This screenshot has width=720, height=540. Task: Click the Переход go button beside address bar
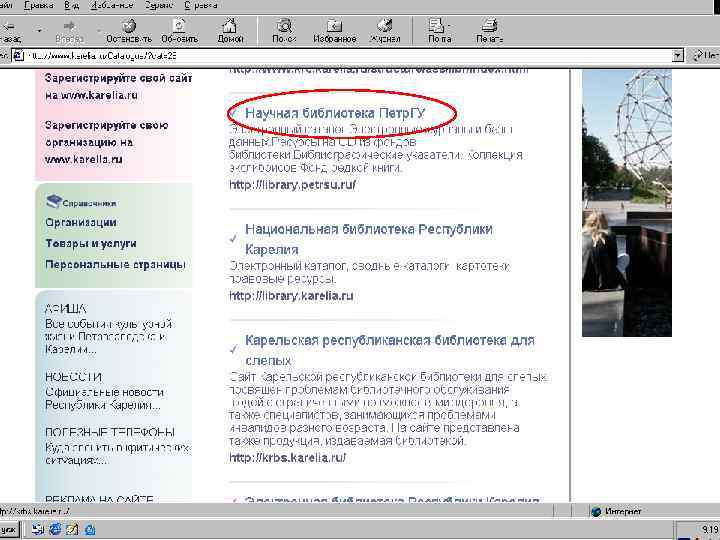pyautogui.click(x=705, y=56)
